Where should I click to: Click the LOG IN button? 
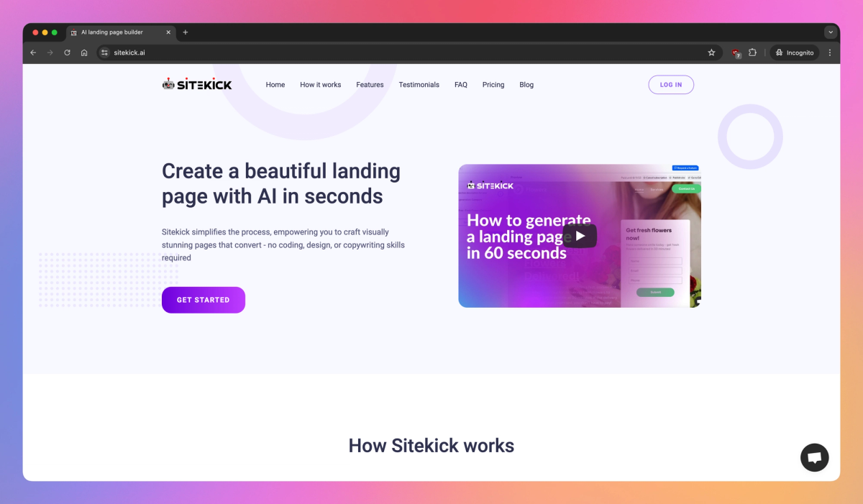click(671, 85)
